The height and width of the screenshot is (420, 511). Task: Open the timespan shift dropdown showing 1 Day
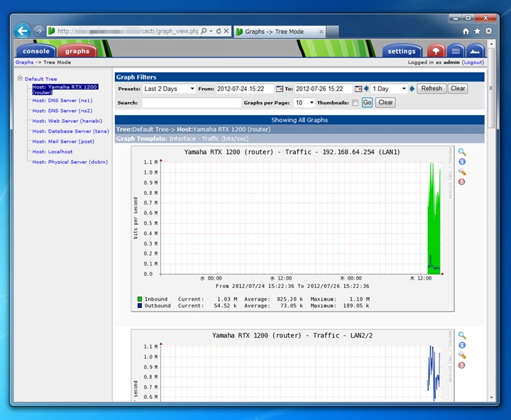[x=389, y=89]
